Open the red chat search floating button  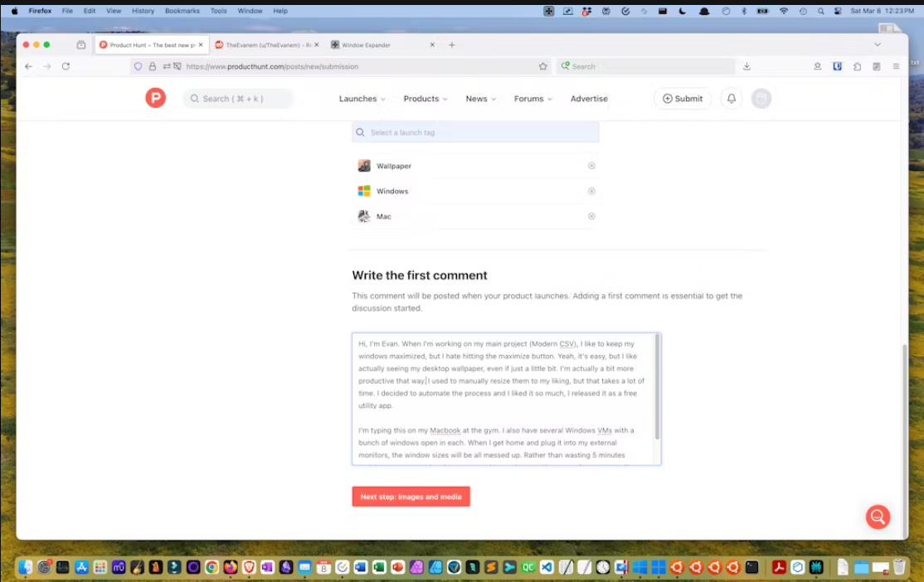[x=878, y=517]
